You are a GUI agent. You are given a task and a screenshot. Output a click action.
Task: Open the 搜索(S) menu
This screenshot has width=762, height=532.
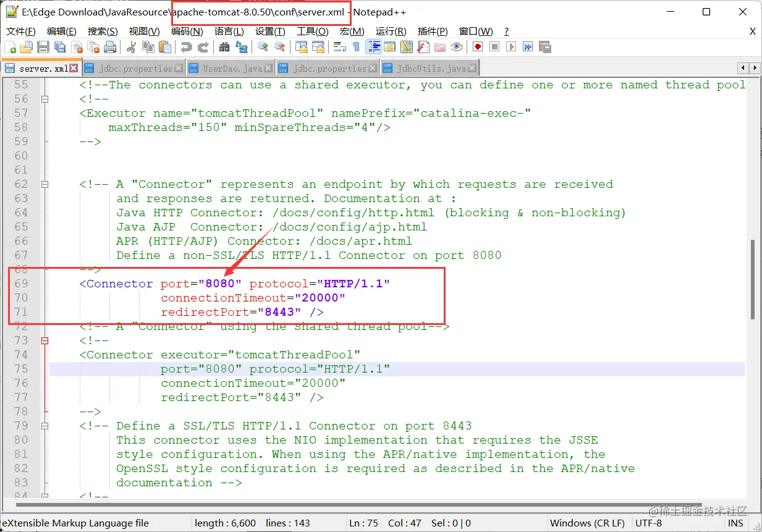(103, 32)
